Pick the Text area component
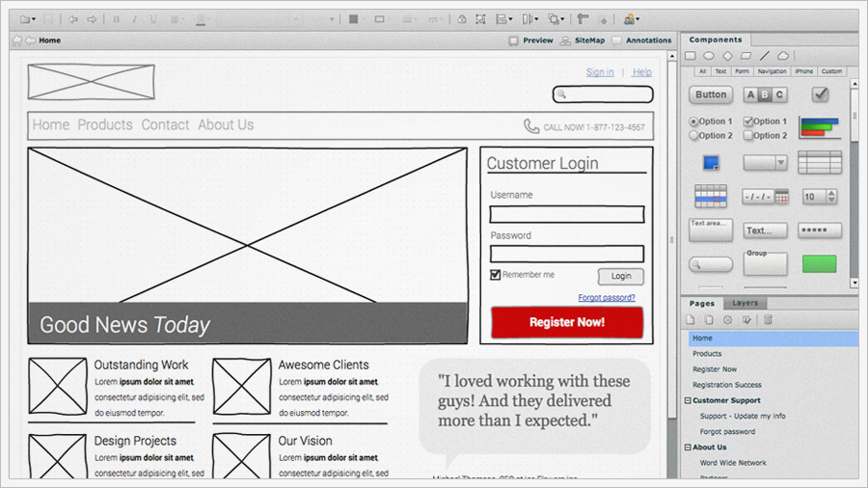 [711, 230]
